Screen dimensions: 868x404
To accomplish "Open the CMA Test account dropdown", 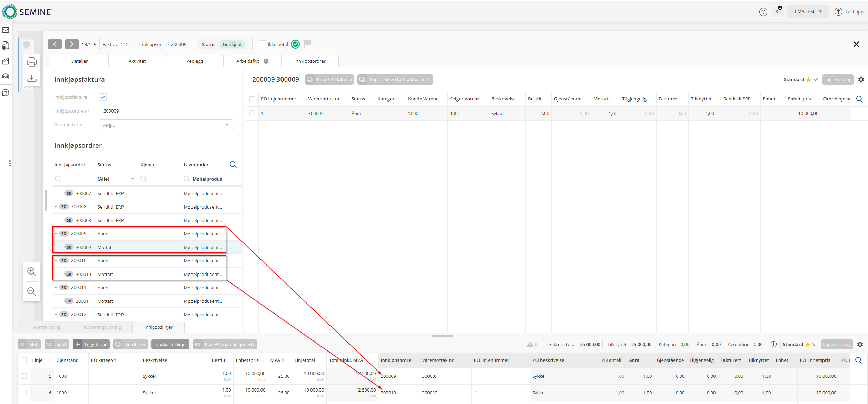I will pos(808,12).
